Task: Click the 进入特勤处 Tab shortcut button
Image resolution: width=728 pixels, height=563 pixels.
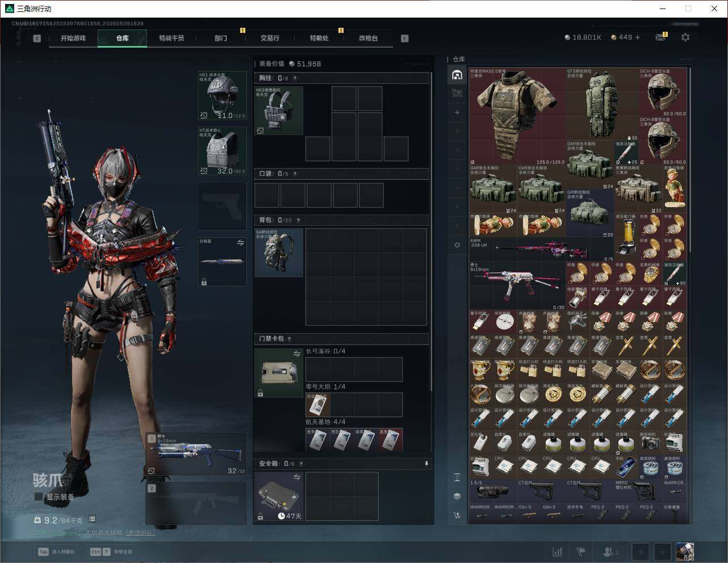Action: pyautogui.click(x=56, y=551)
